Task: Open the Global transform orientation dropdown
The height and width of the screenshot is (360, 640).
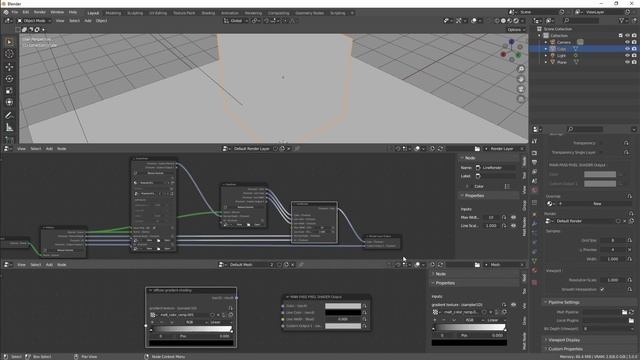Action: [236, 20]
